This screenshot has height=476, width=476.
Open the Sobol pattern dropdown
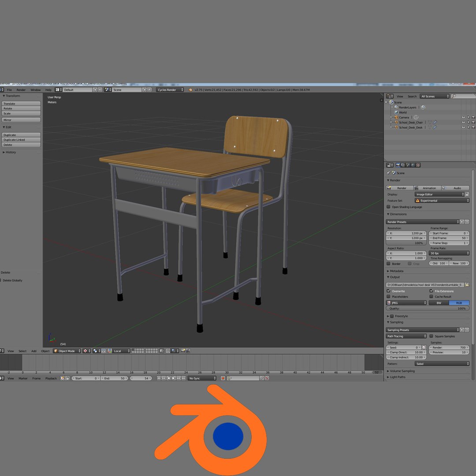[x=442, y=364]
